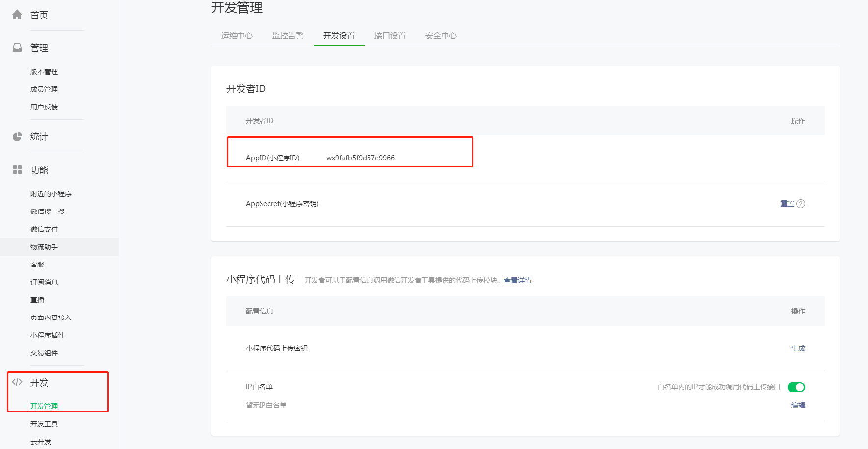
Task: Go to the 安全中心 tab
Action: (441, 36)
